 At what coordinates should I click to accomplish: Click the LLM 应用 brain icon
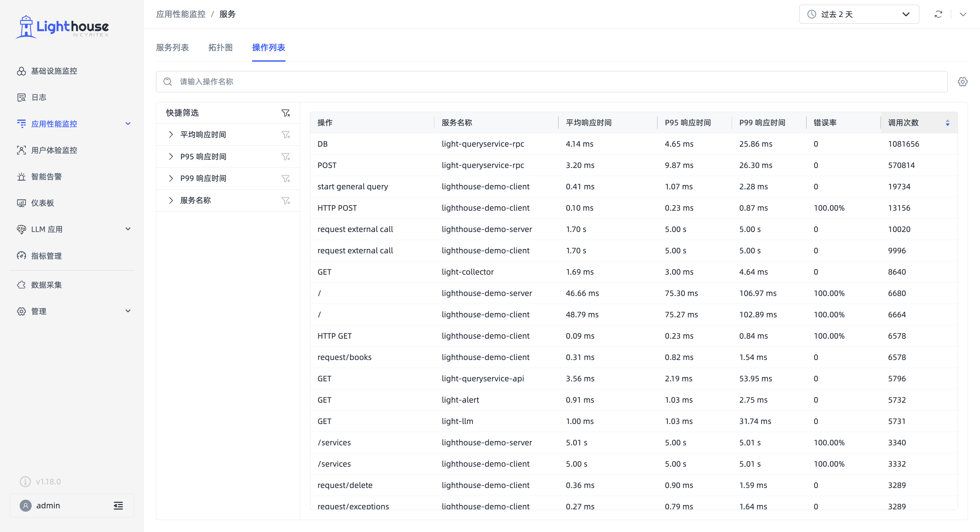point(21,229)
